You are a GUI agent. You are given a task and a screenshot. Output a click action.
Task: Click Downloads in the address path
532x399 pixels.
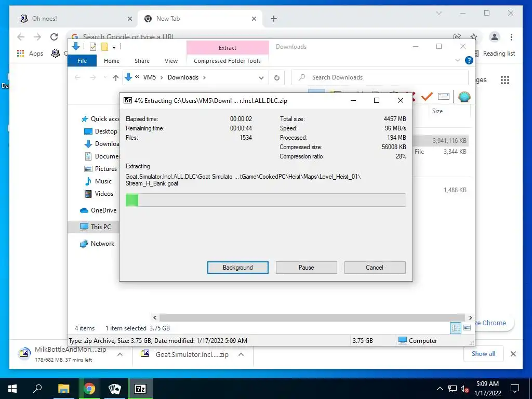(x=183, y=77)
